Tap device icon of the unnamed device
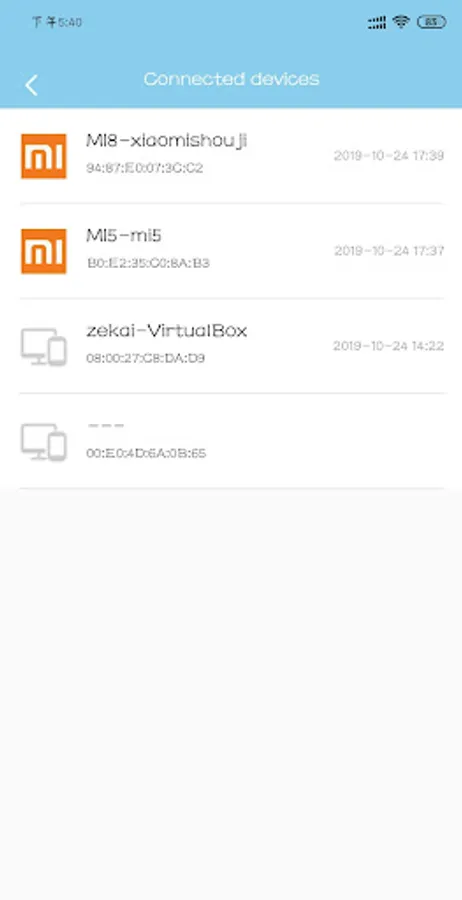 pyautogui.click(x=44, y=442)
